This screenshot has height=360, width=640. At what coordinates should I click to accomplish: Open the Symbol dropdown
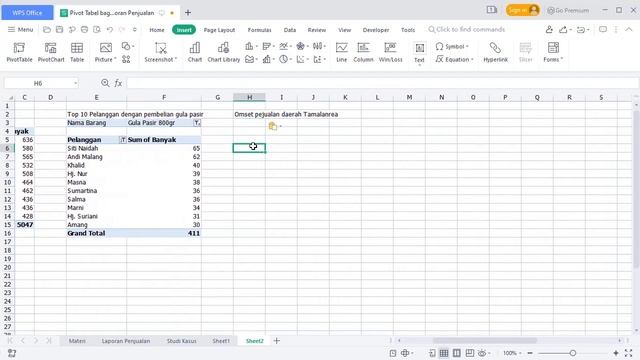pos(452,47)
